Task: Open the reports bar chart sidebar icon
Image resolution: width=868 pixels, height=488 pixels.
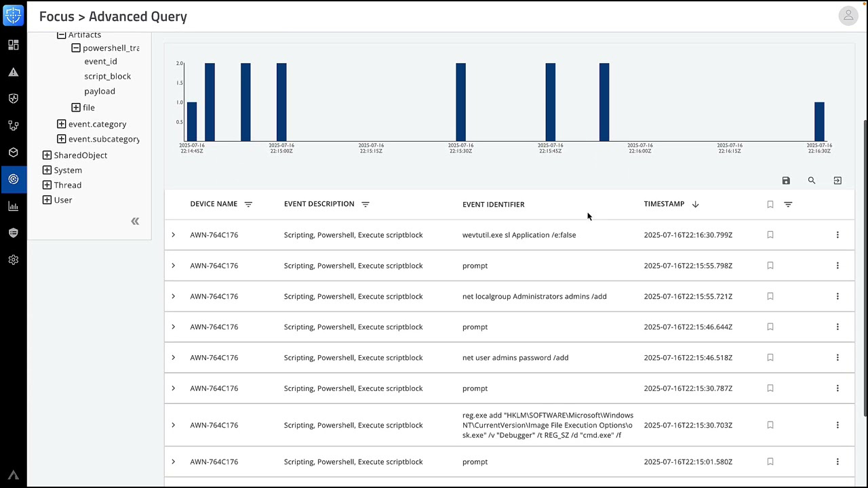Action: pyautogui.click(x=14, y=206)
